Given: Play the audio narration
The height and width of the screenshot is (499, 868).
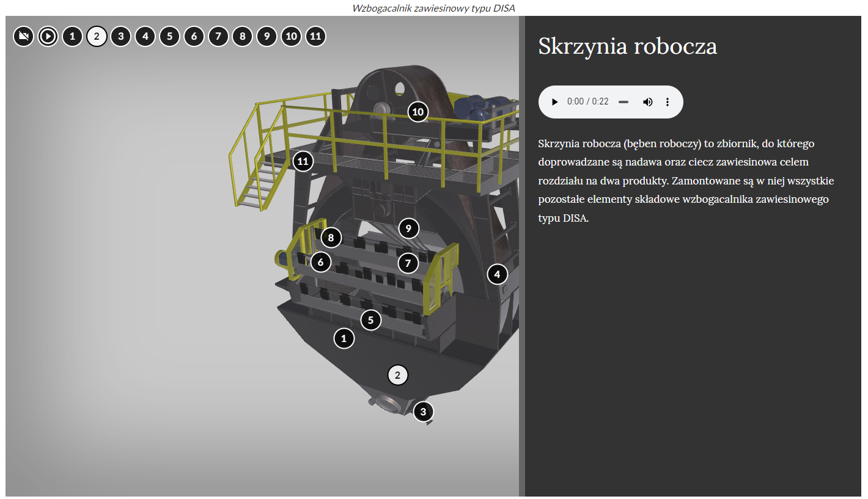Looking at the screenshot, I should [554, 102].
